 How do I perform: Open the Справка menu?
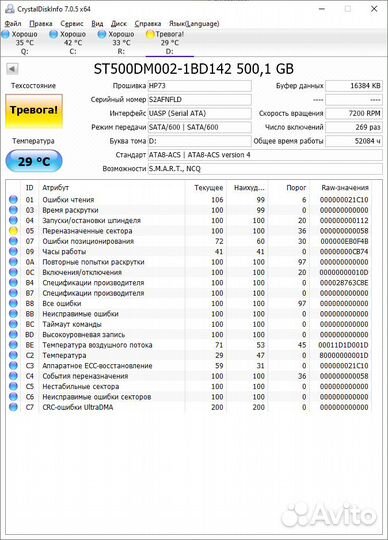click(x=148, y=24)
